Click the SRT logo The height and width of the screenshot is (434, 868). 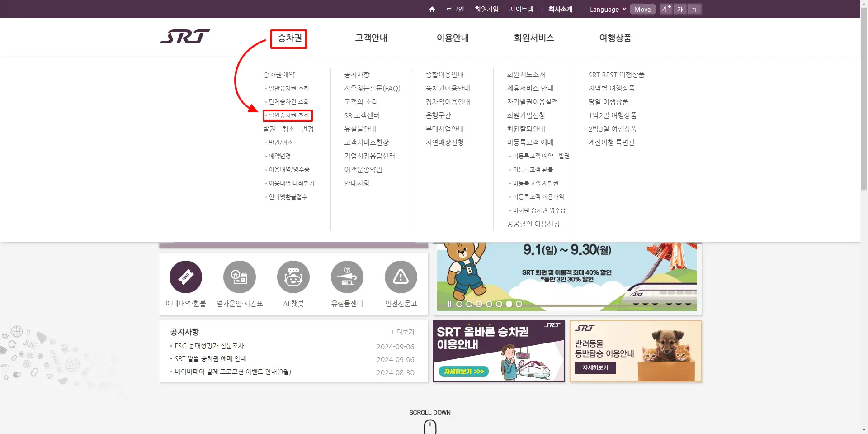pos(185,37)
